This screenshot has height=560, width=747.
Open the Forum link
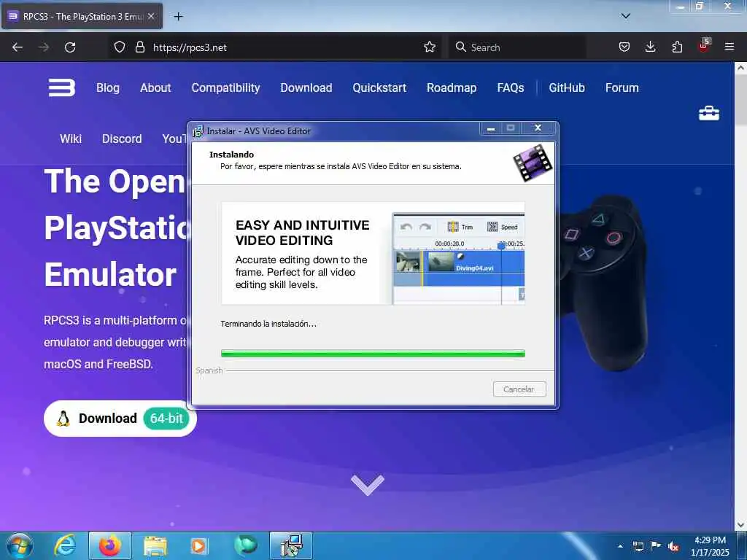[x=622, y=87]
